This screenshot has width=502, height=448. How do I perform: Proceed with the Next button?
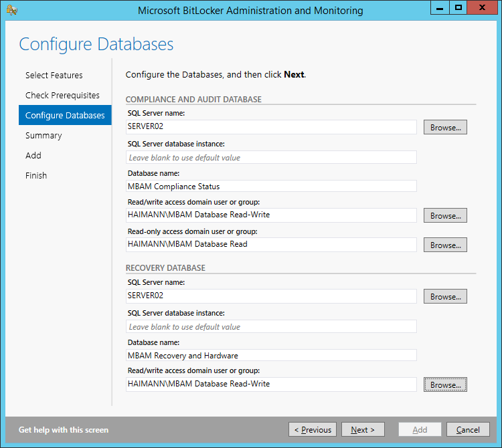point(363,429)
